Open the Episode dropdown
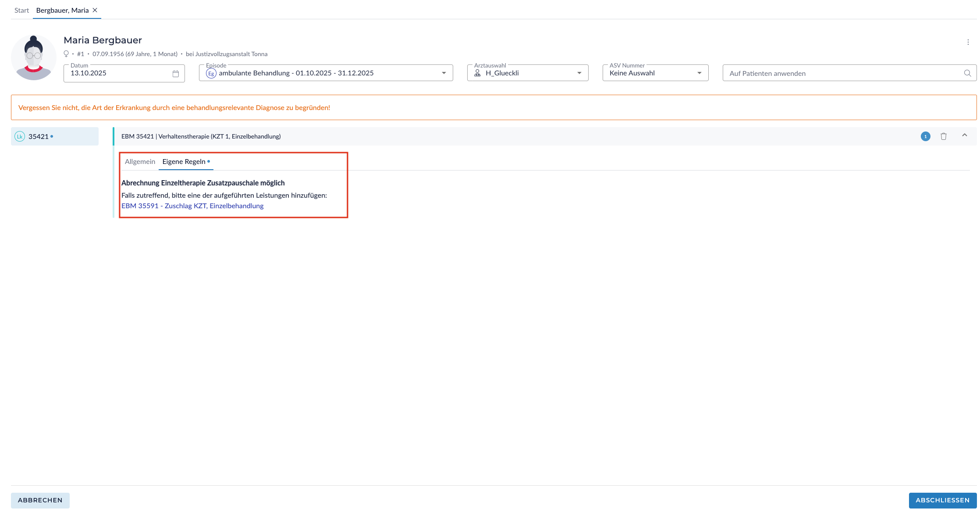980x512 pixels. [x=444, y=73]
